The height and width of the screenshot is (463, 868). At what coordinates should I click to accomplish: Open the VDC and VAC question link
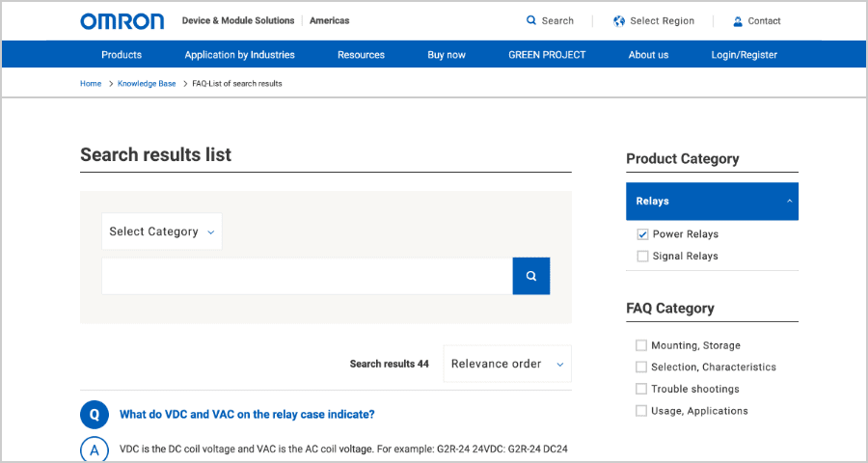(247, 415)
